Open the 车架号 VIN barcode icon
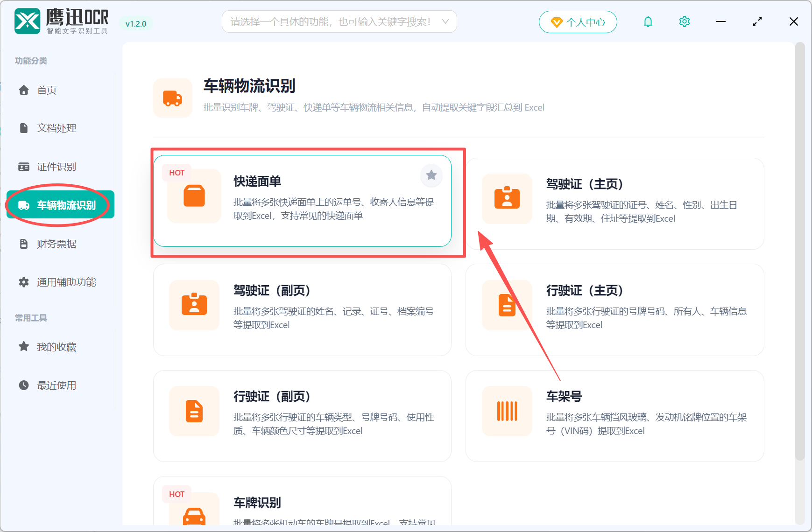 click(507, 411)
